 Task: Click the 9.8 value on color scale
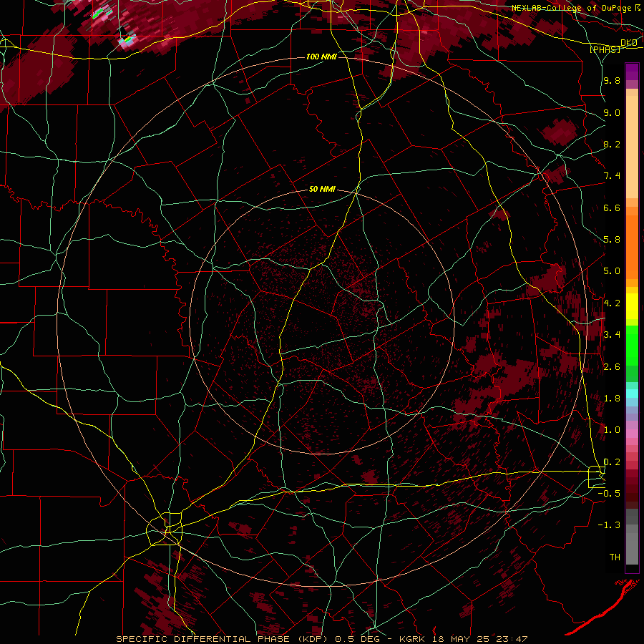(x=612, y=81)
